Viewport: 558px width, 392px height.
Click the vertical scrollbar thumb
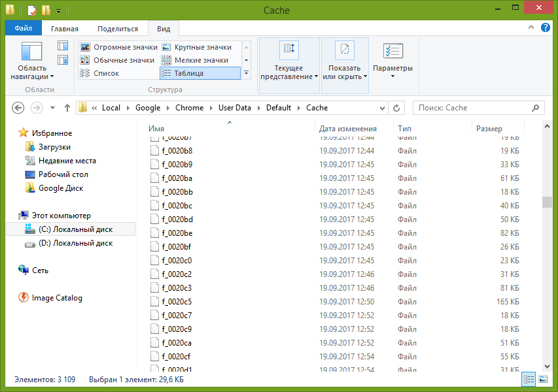[x=547, y=202]
